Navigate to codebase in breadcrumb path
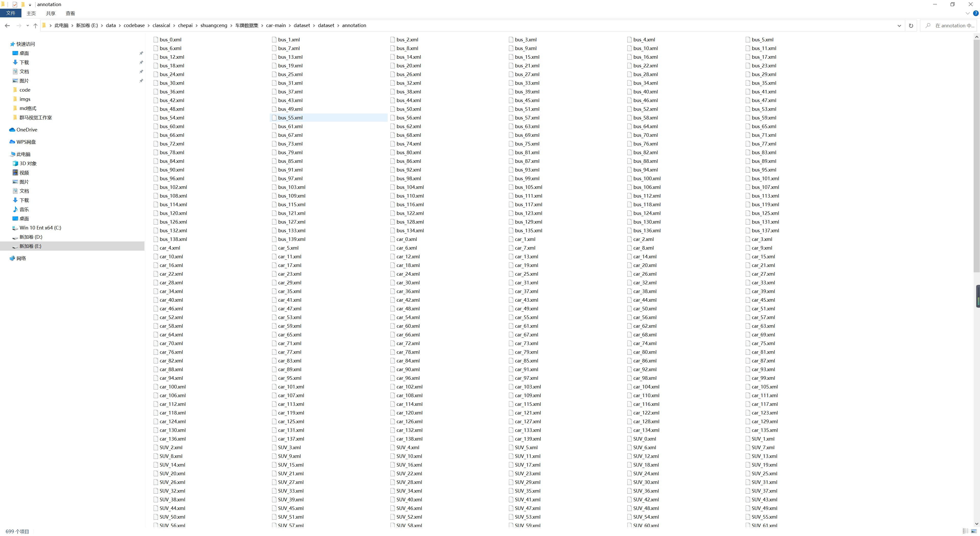The image size is (980, 536). pyautogui.click(x=134, y=26)
